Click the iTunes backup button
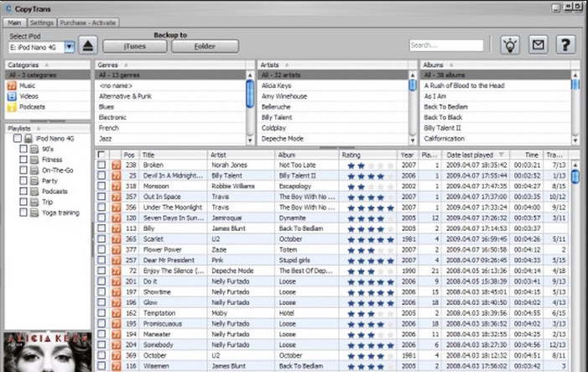The image size is (588, 372). click(x=133, y=47)
